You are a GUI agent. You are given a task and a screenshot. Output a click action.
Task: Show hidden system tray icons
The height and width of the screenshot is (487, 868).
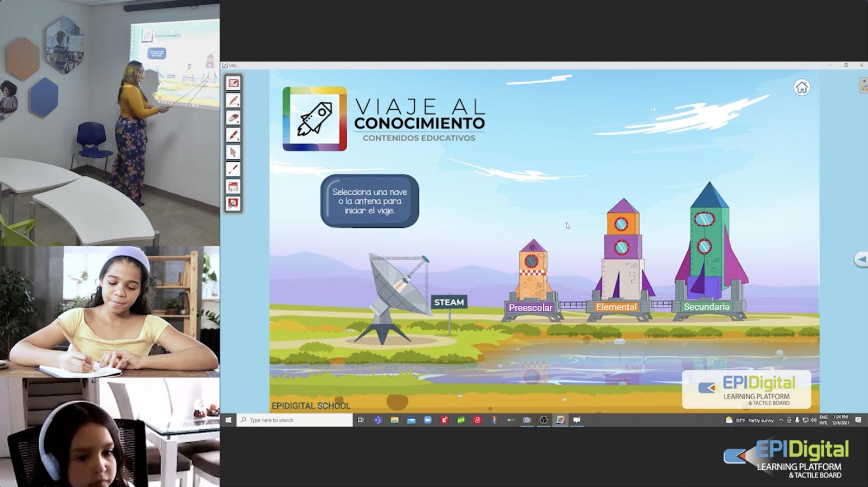781,420
